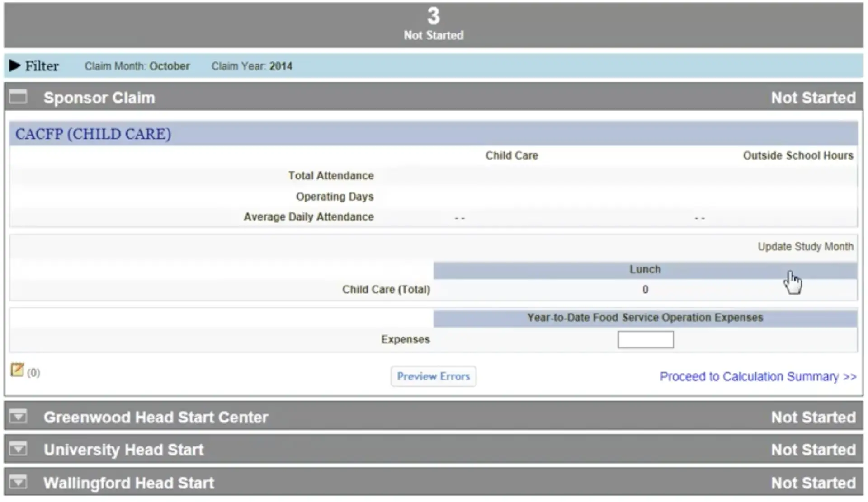Click Sponsor Claim Not Started status

coord(814,98)
